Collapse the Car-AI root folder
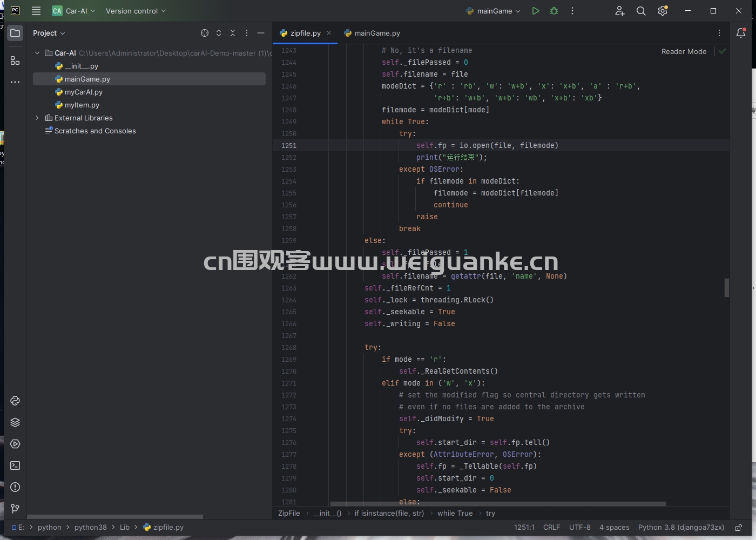 pos(37,53)
